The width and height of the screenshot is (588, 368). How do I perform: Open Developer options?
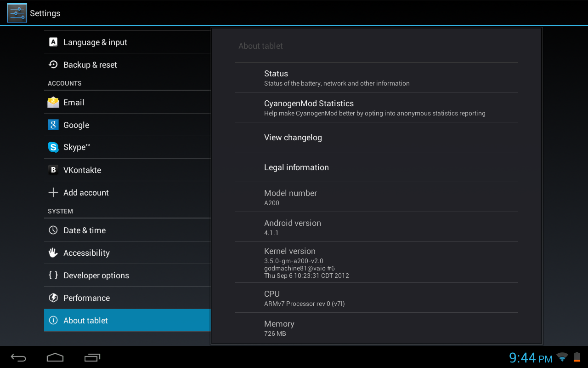click(127, 275)
